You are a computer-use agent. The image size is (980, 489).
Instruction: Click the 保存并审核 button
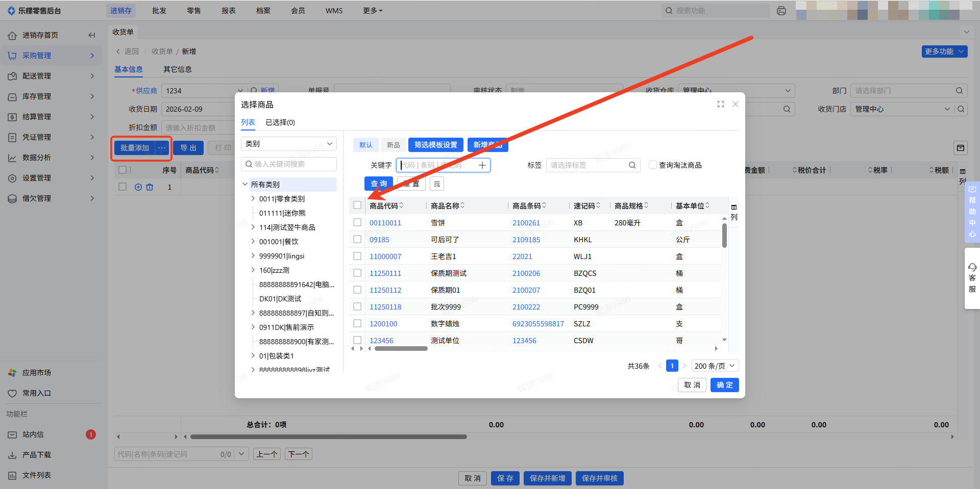click(600, 478)
